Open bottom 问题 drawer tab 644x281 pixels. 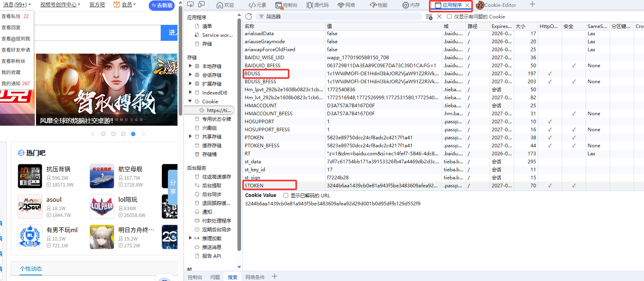point(215,277)
